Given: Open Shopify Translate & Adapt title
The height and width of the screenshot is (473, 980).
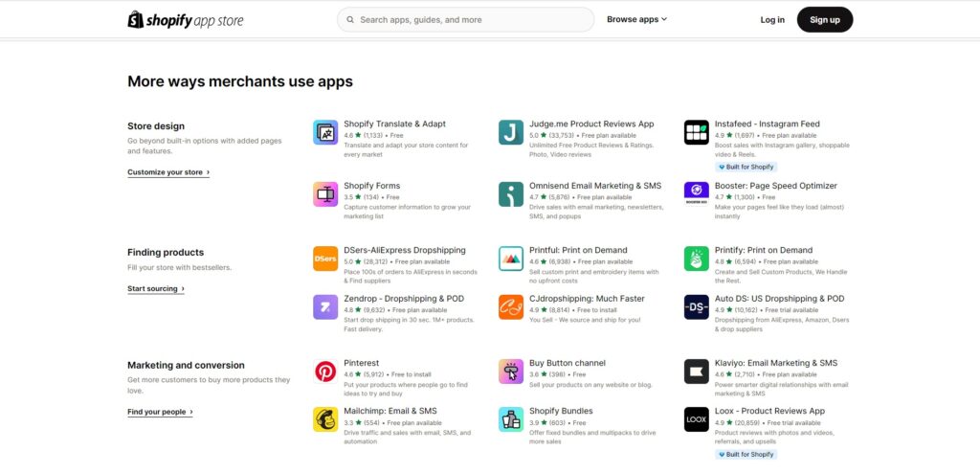Looking at the screenshot, I should point(395,124).
